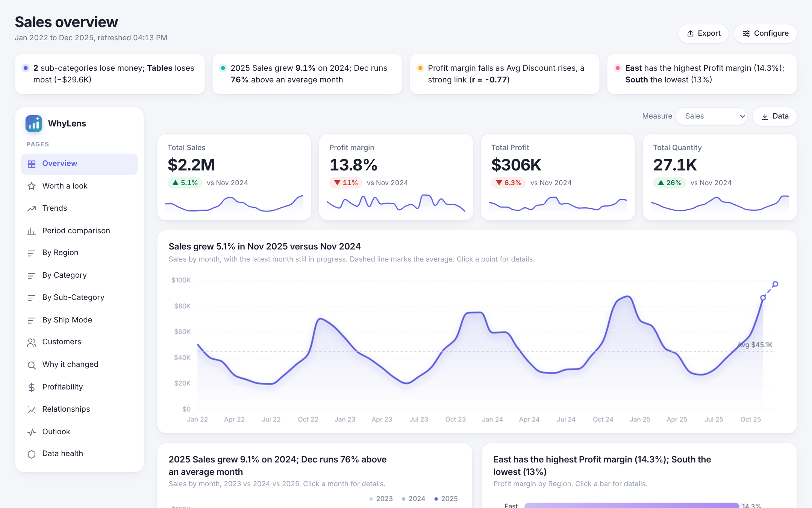Click the By Category list icon
812x508 pixels.
pos(32,276)
